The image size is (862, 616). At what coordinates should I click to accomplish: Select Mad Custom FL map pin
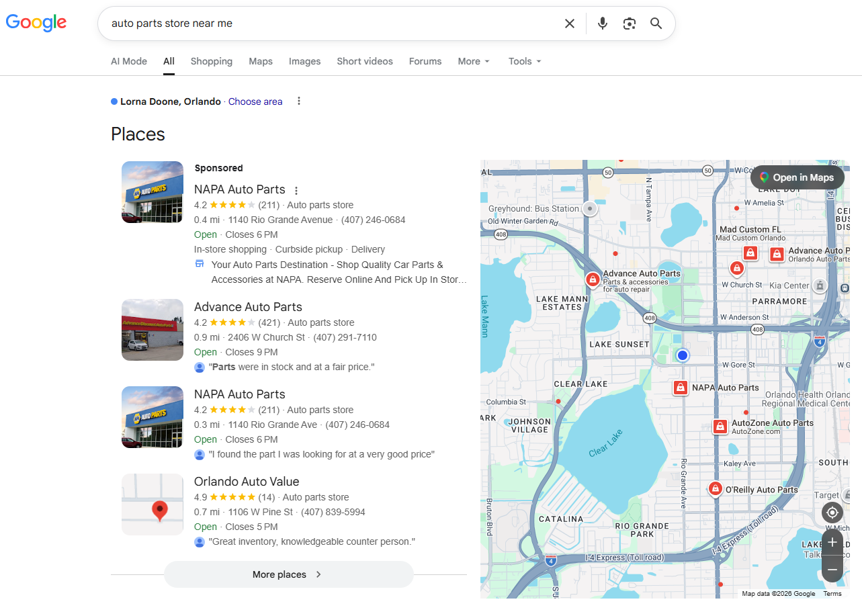pyautogui.click(x=750, y=253)
